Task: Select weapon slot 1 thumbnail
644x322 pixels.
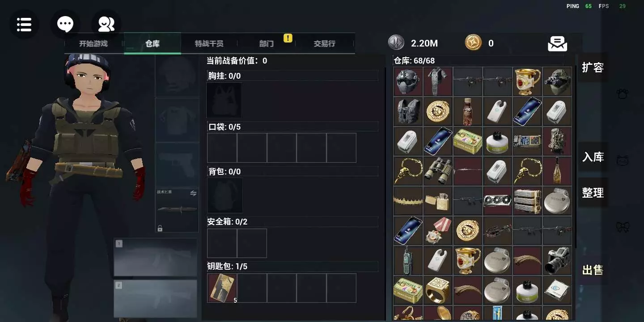Action: pos(156,257)
